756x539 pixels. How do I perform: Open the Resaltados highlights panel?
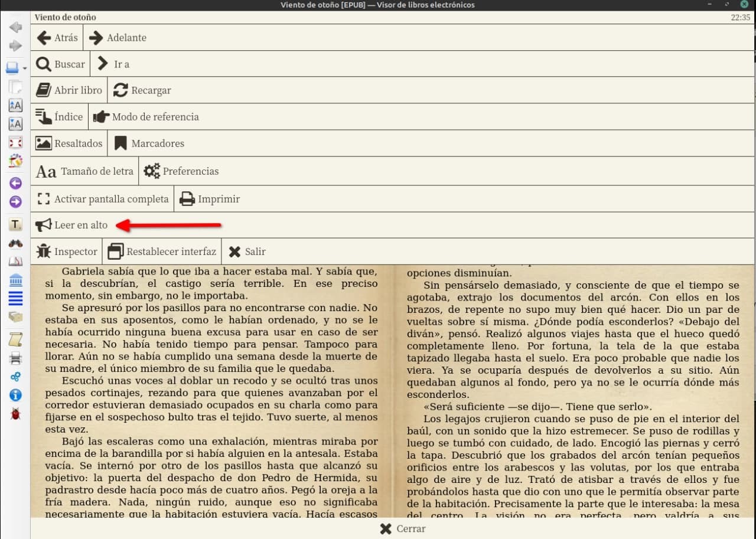[x=69, y=143]
